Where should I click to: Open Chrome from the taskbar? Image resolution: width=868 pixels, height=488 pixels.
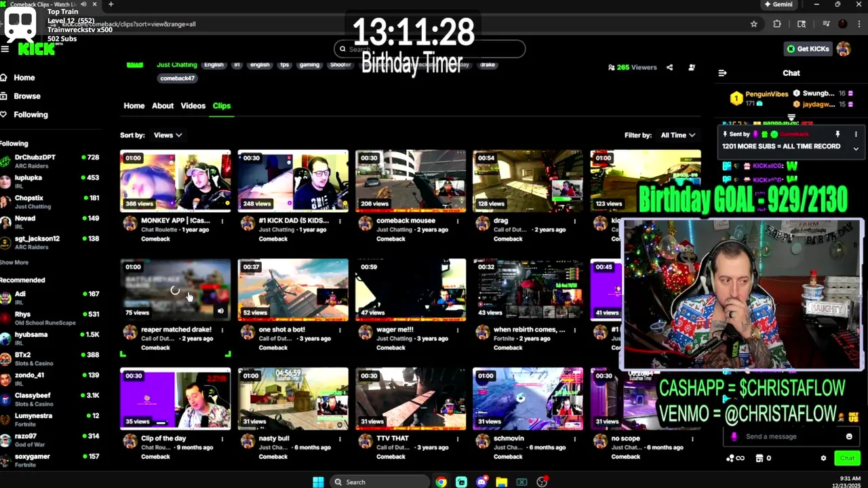441,482
